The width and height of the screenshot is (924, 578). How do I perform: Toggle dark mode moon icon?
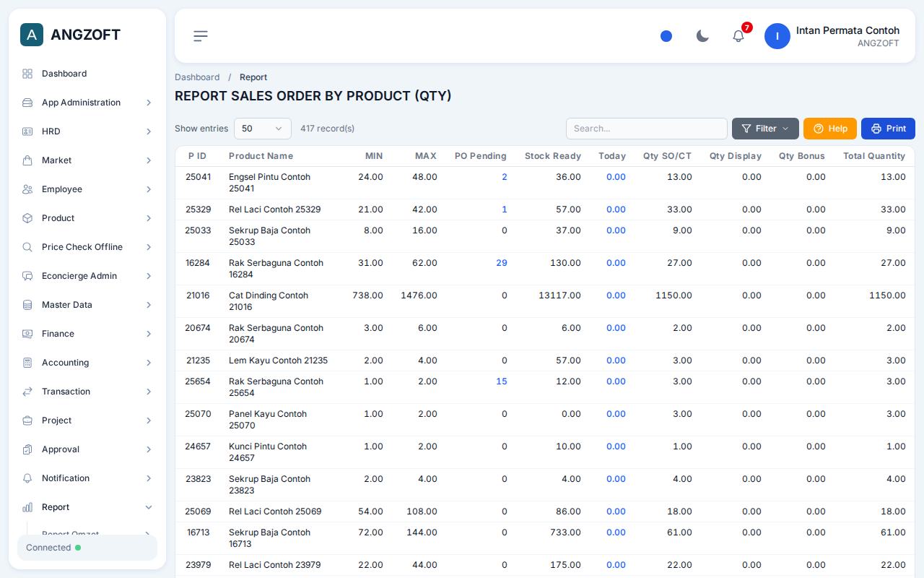click(x=702, y=36)
